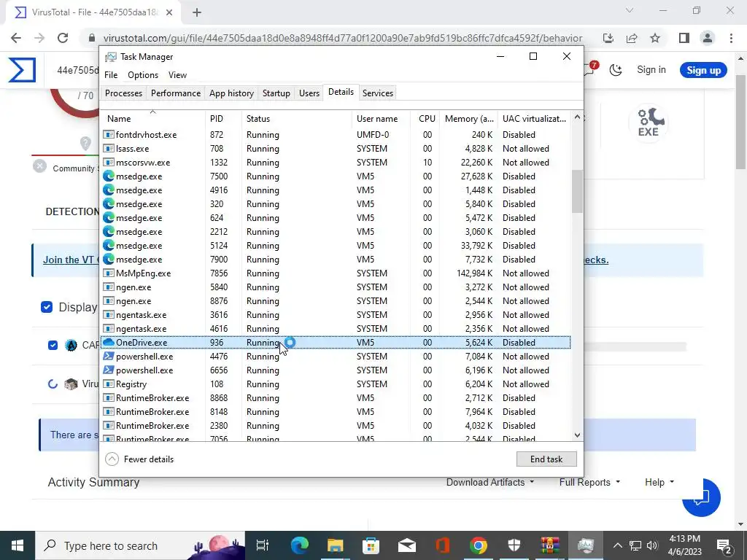Open the File menu in Task Manager
The height and width of the screenshot is (560, 747).
111,75
